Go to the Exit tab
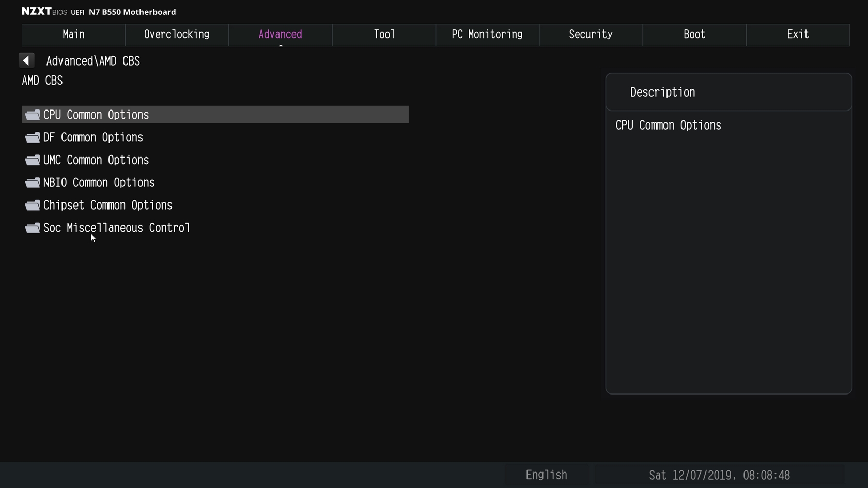 (798, 35)
